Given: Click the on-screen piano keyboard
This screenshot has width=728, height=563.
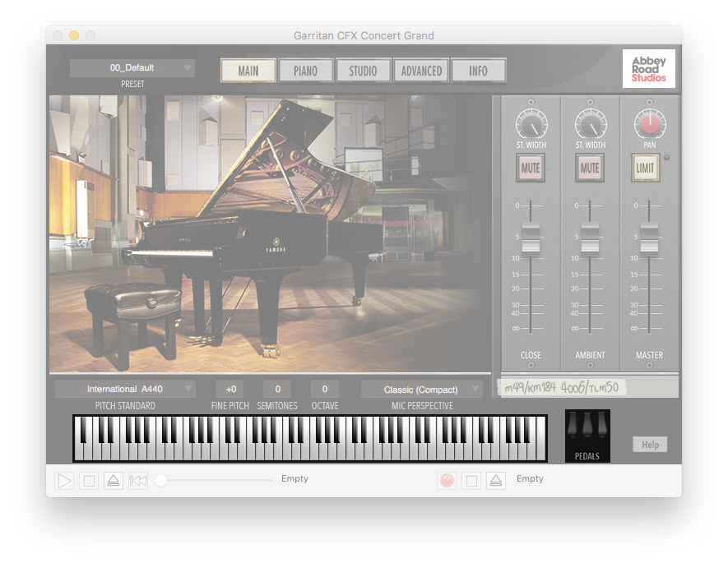Looking at the screenshot, I should 310,439.
